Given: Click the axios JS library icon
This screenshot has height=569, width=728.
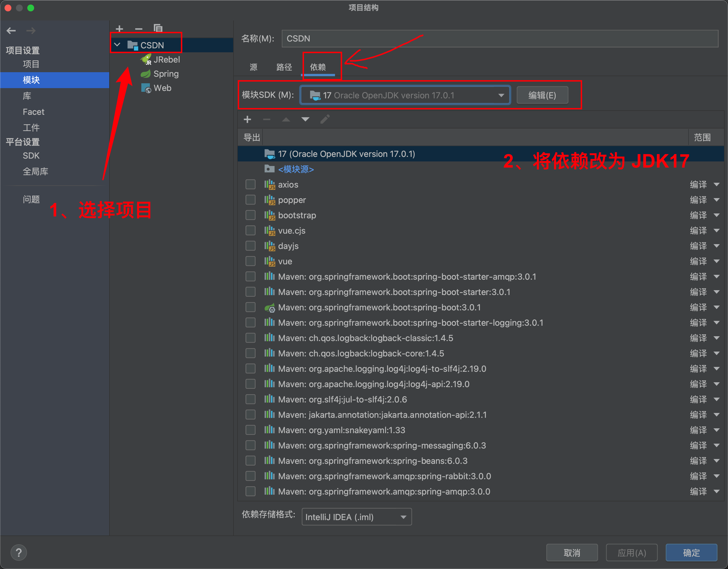Looking at the screenshot, I should (x=270, y=184).
